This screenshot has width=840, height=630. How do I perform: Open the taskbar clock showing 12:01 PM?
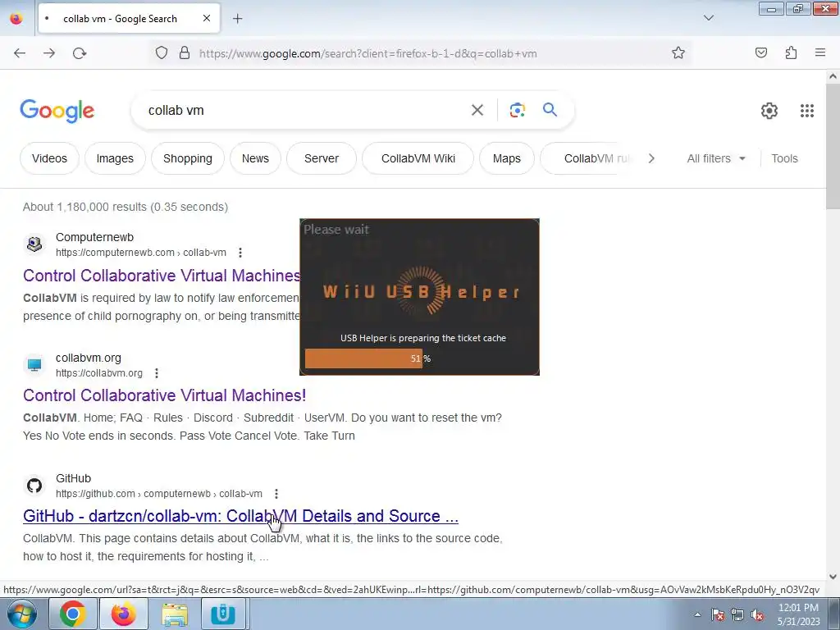coord(798,614)
